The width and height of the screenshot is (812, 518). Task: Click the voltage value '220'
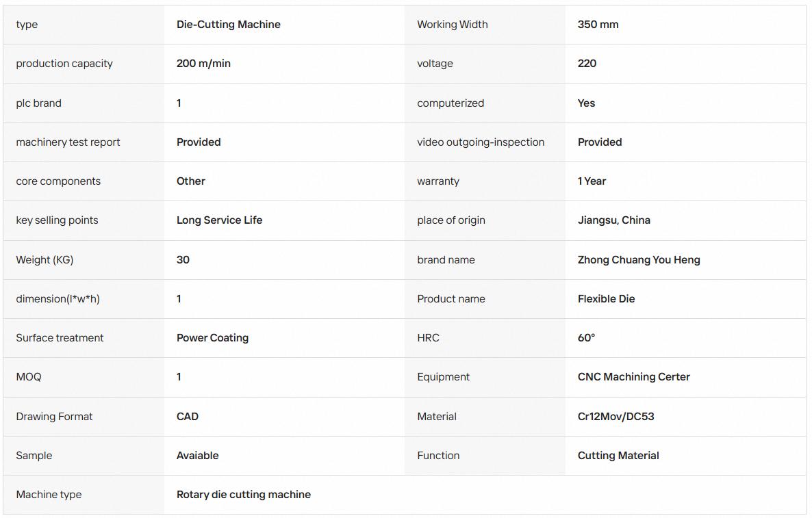587,63
